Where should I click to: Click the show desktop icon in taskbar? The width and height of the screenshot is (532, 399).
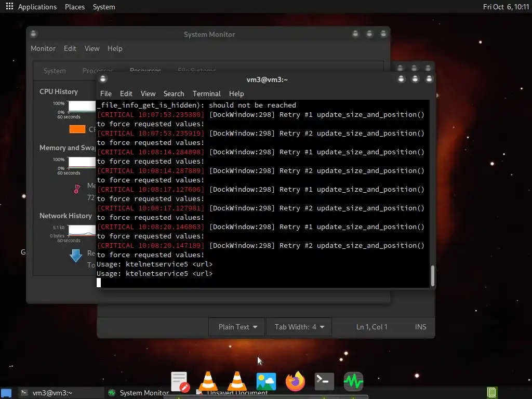coord(6,393)
